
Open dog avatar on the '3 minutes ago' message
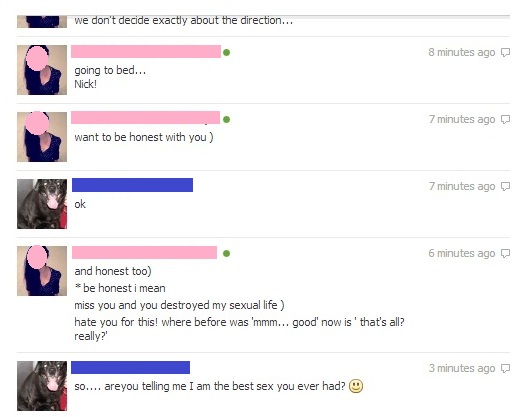(x=42, y=386)
